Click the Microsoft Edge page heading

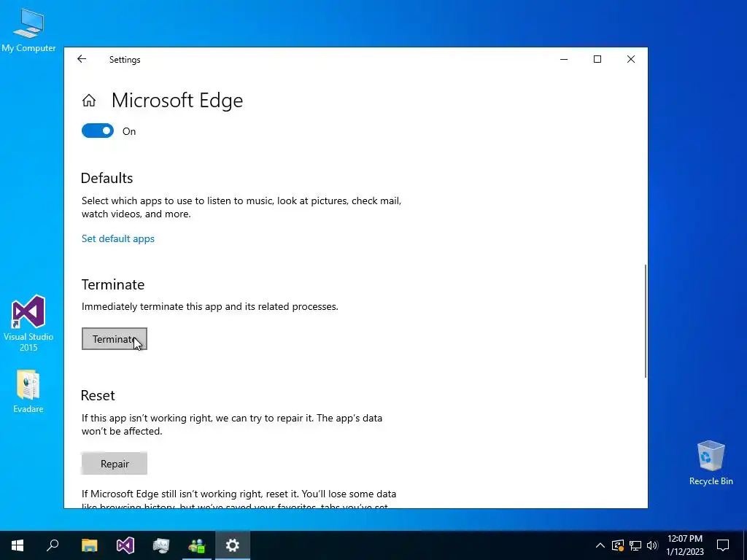(177, 101)
